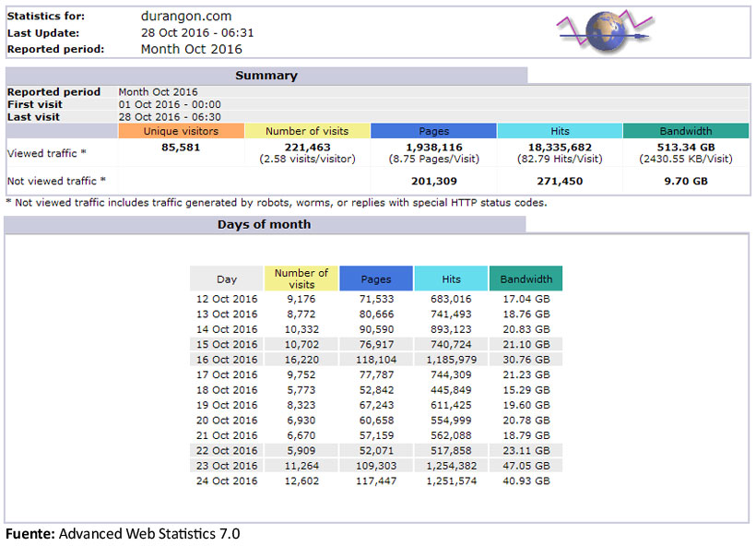Click the durangon.com site name
Screen dimensions: 756x546
(x=186, y=16)
